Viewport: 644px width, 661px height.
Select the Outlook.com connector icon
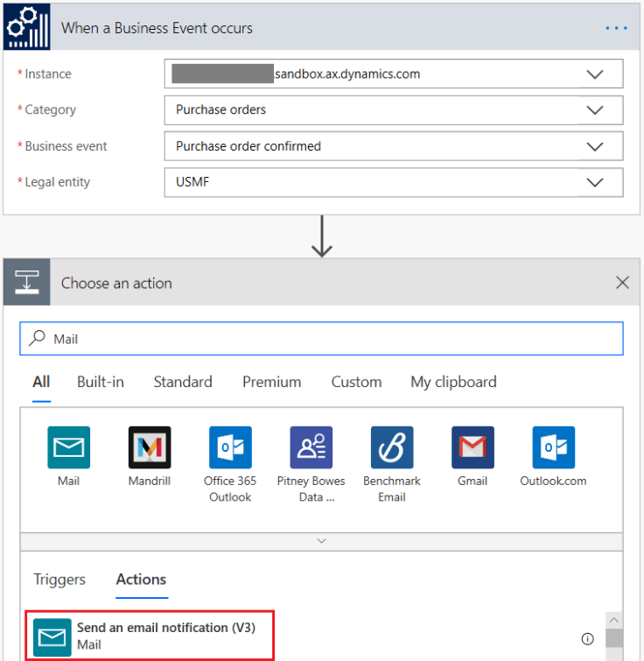coord(553,447)
